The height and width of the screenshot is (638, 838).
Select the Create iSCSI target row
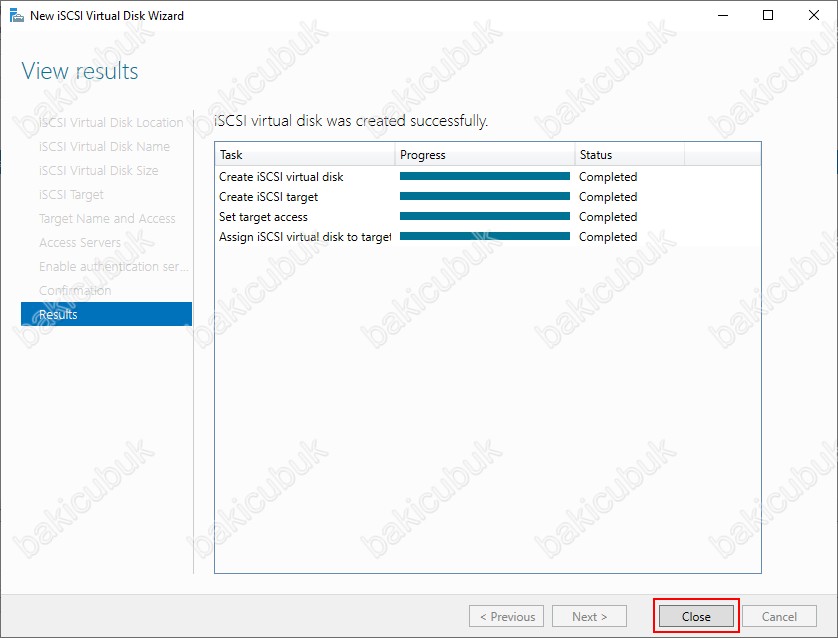coord(487,197)
